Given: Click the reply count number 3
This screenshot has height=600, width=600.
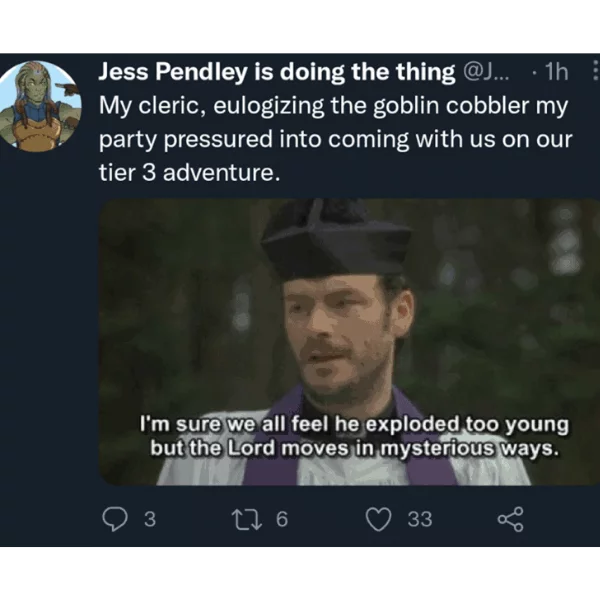Looking at the screenshot, I should pos(150,520).
